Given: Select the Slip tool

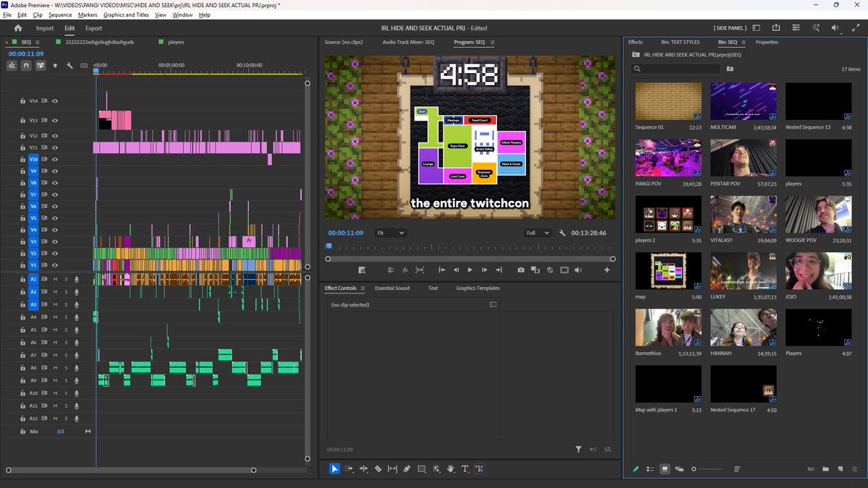Looking at the screenshot, I should [x=393, y=468].
